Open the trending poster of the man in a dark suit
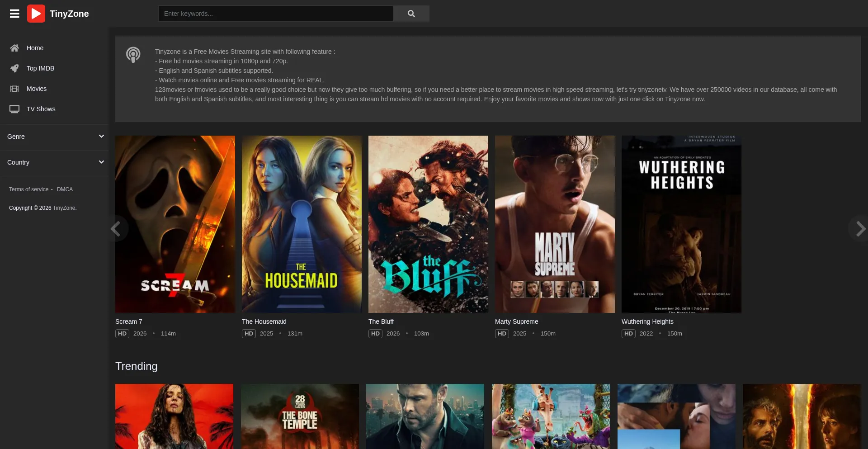Screen dimensions: 868x449 425,416
